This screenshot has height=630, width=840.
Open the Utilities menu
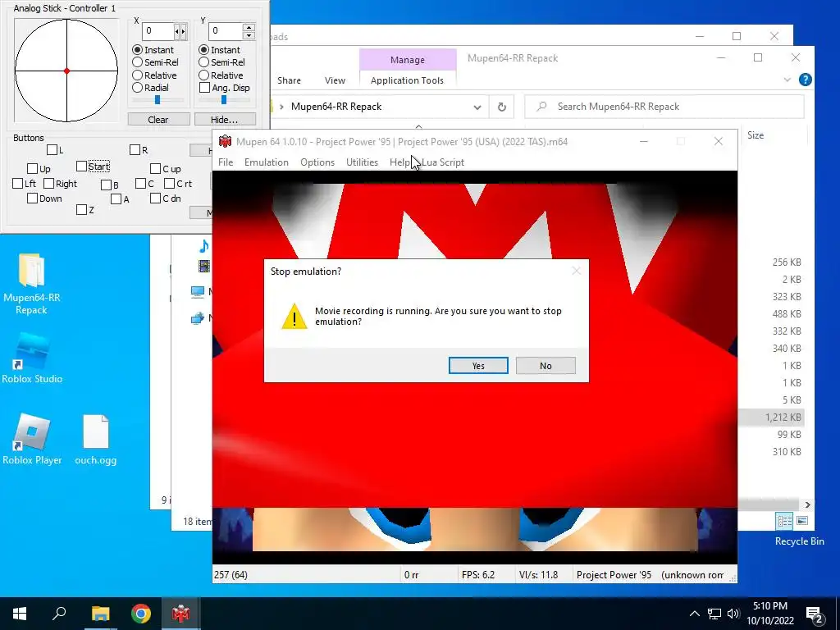point(362,162)
